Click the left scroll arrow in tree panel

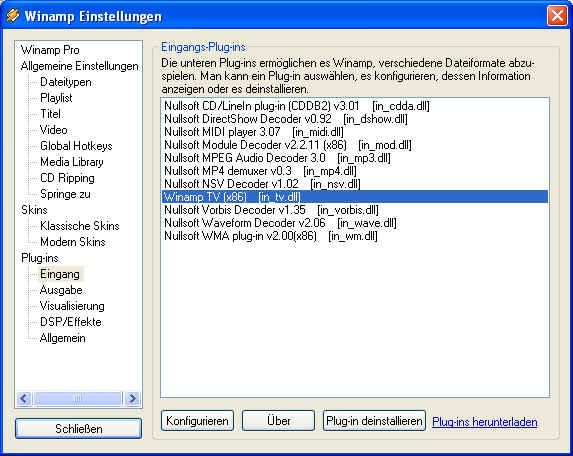(x=24, y=398)
